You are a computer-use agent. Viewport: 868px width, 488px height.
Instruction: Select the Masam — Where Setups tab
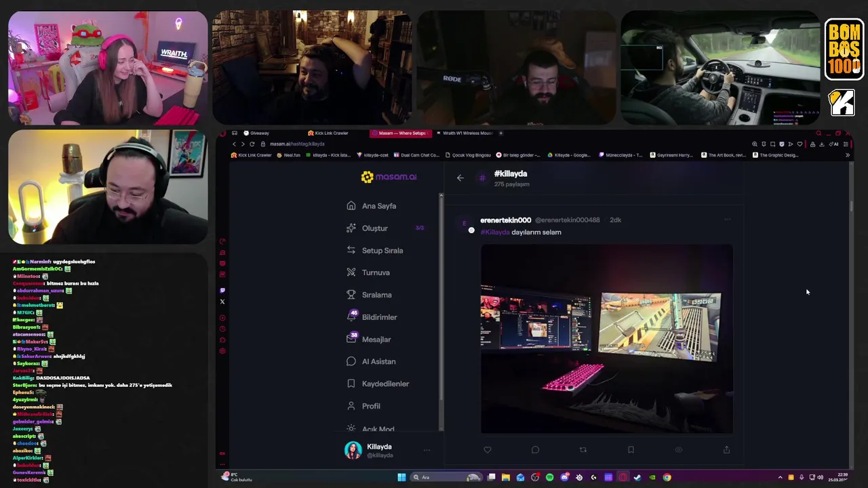tap(401, 133)
